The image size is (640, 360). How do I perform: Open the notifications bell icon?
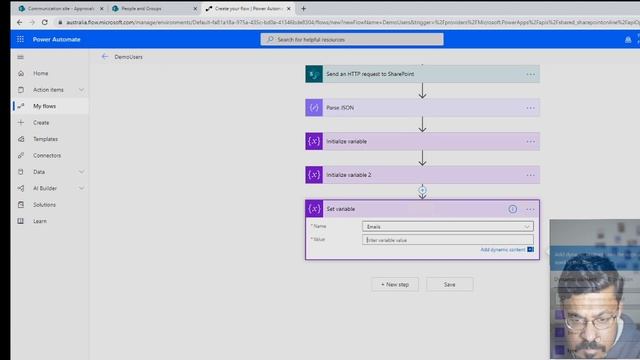[628, 40]
